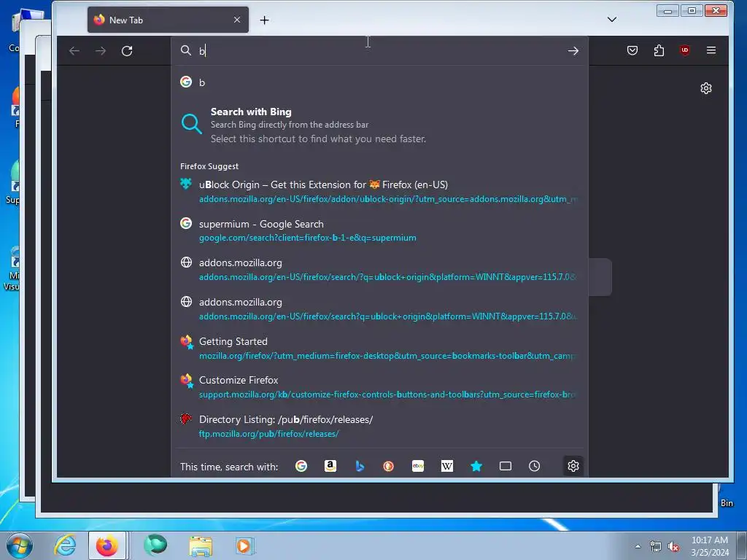The width and height of the screenshot is (747, 560).
Task: Go back using the back arrow
Action: coord(74,51)
